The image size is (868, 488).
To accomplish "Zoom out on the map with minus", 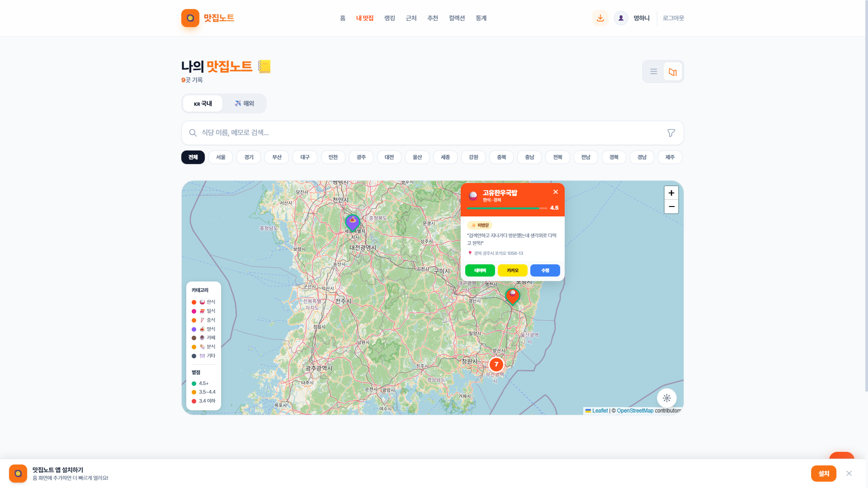I will (x=671, y=206).
